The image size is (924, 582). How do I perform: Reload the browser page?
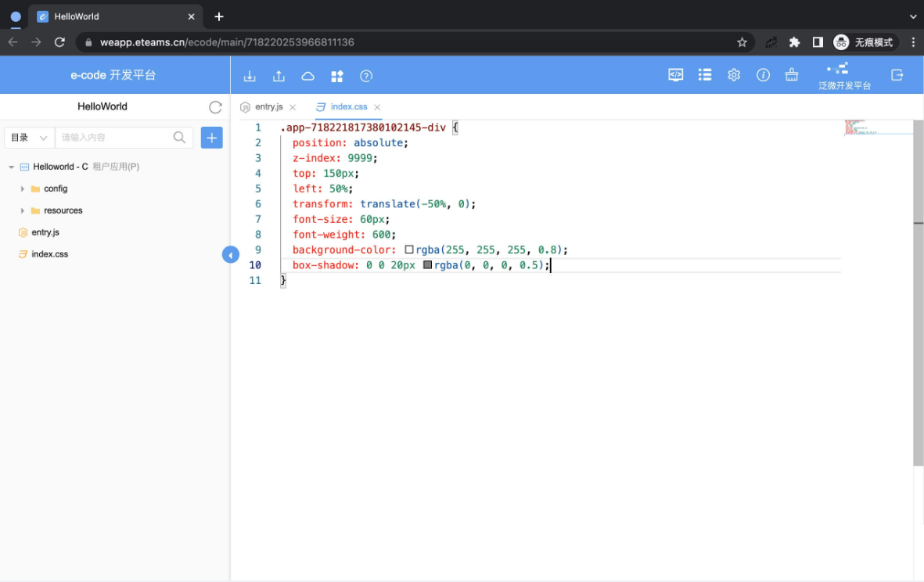(59, 42)
